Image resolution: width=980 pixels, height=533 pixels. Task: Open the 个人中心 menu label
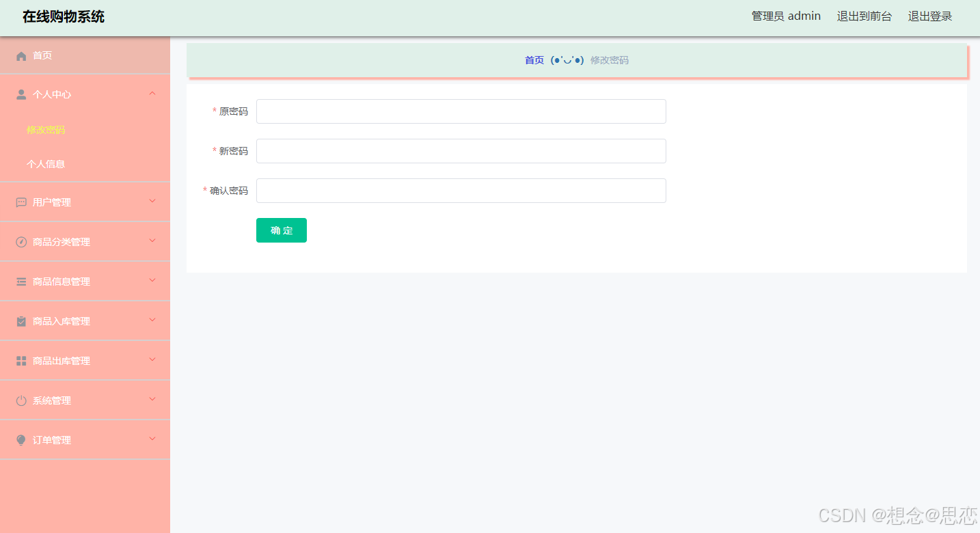(x=52, y=94)
